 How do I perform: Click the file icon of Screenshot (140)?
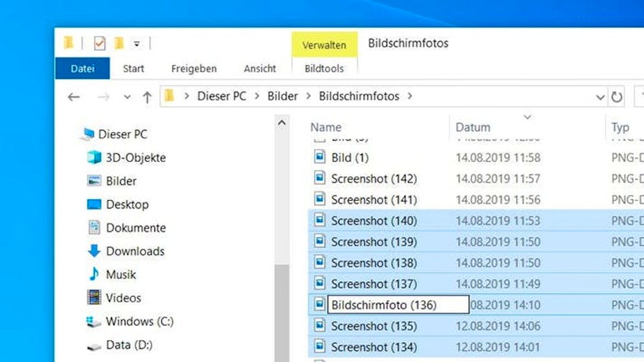[320, 220]
